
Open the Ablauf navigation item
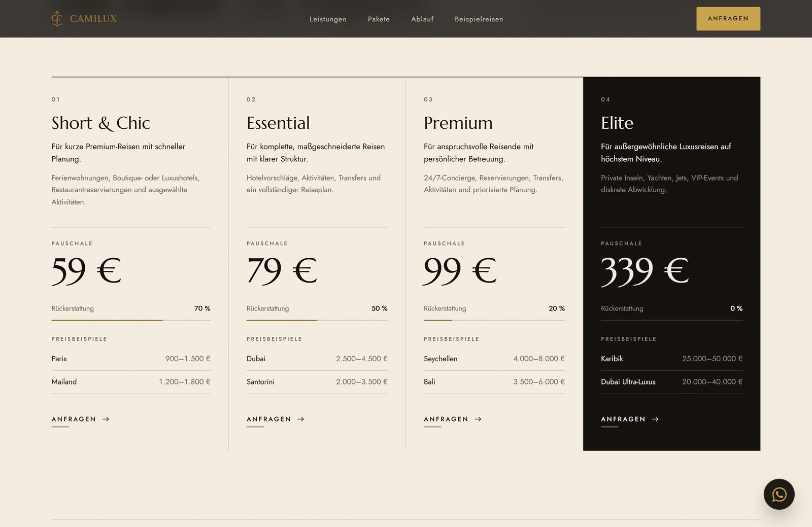[422, 19]
